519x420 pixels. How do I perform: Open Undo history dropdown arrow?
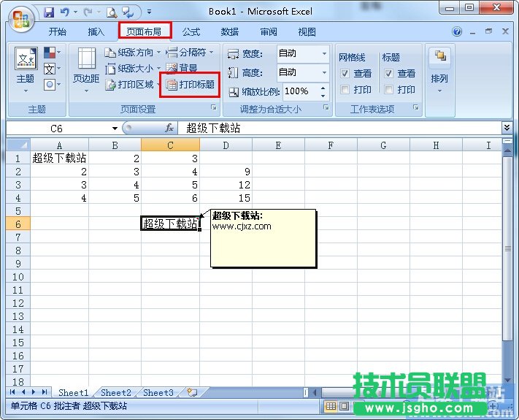tap(75, 13)
